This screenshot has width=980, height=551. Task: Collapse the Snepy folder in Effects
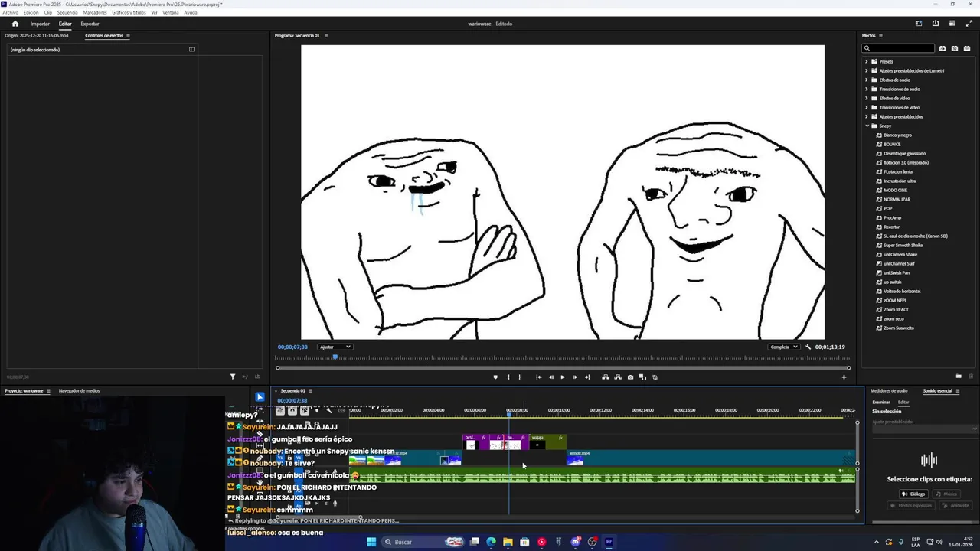pyautogui.click(x=867, y=126)
